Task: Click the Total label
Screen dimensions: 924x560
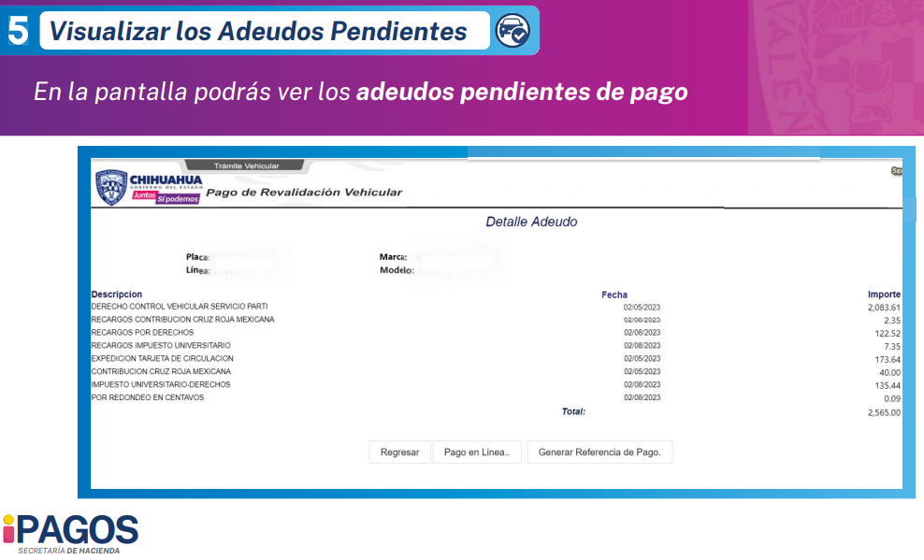Action: click(573, 411)
